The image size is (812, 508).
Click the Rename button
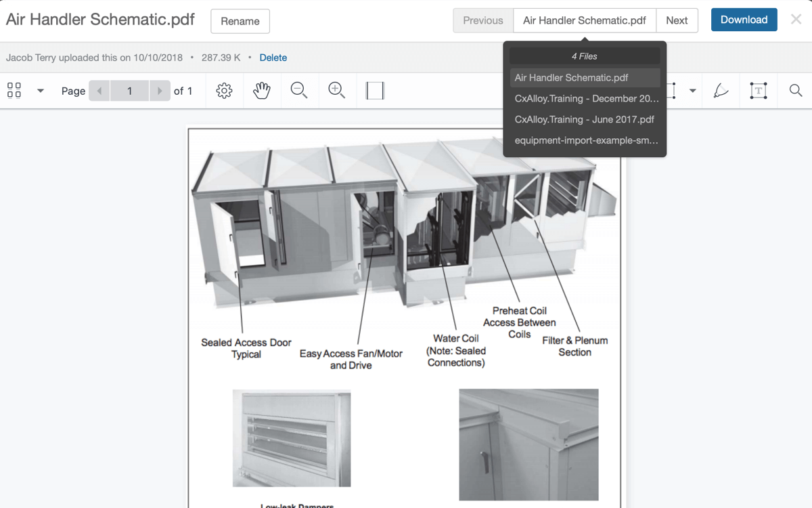(x=240, y=21)
